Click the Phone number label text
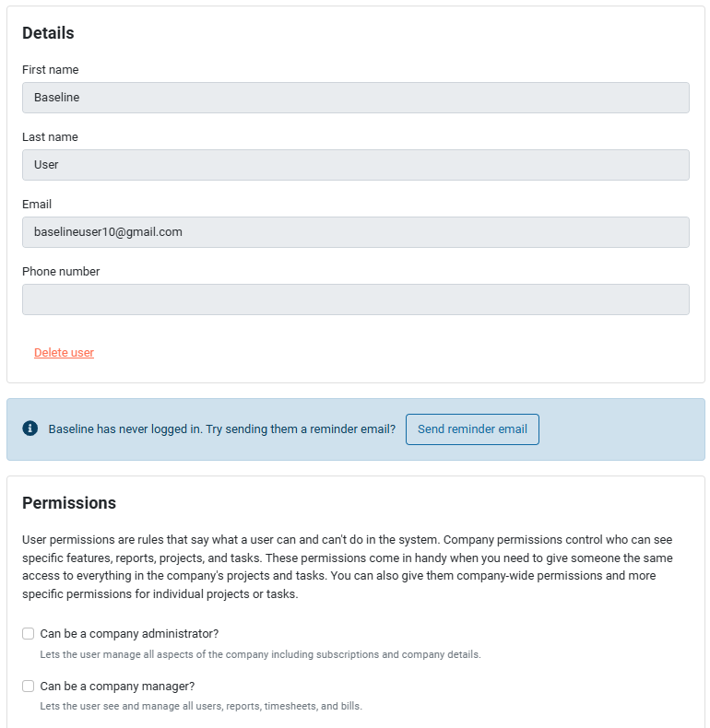 (61, 272)
